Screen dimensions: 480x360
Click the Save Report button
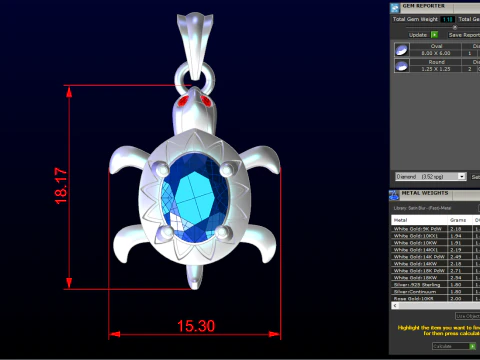coord(464,35)
